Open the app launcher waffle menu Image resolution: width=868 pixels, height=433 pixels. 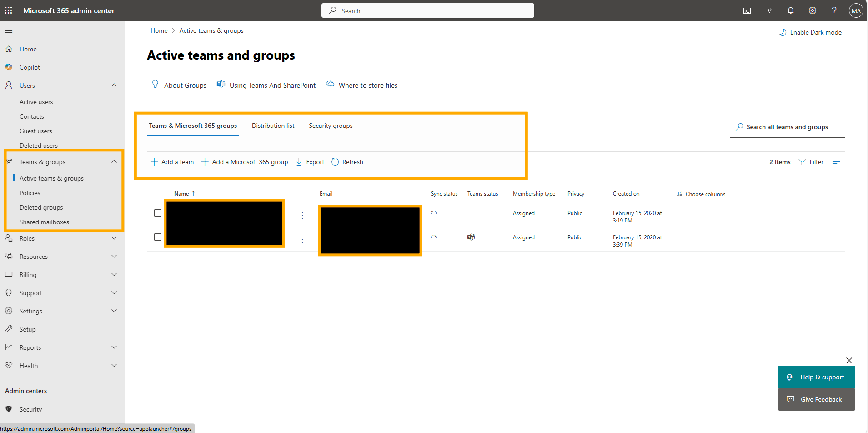(8, 10)
